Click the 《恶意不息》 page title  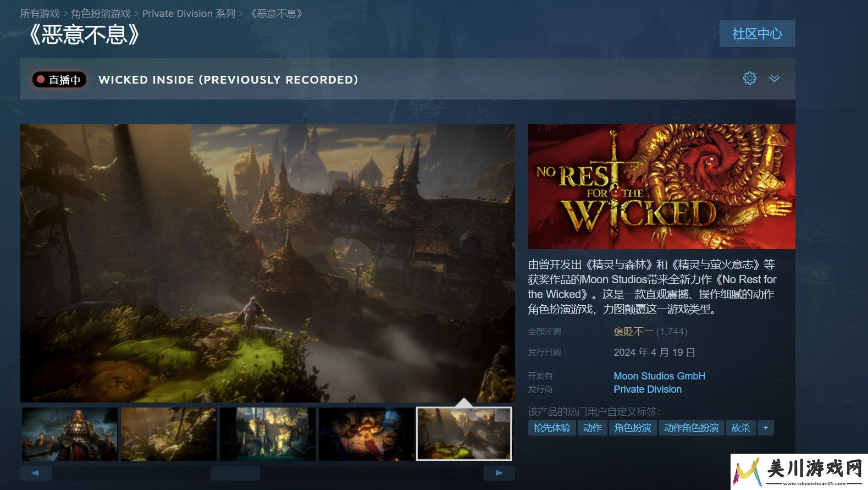click(x=84, y=35)
